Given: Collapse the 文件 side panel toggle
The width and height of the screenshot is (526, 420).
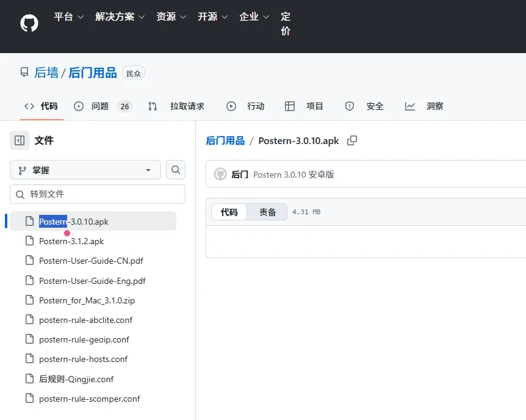Looking at the screenshot, I should 19,140.
